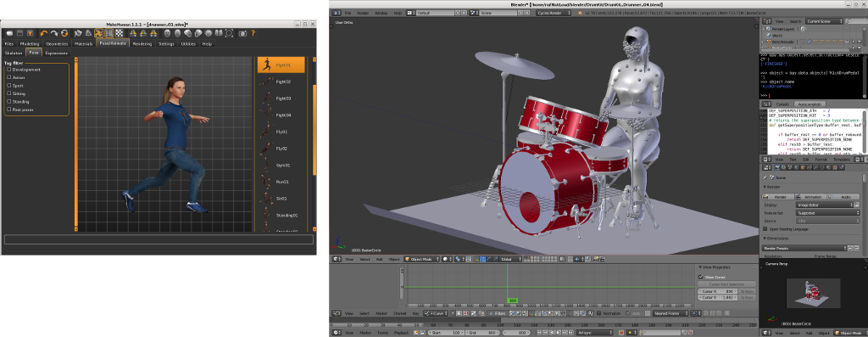
Task: Toggle the Normalize checkbox in graph editor header
Action: click(x=598, y=313)
